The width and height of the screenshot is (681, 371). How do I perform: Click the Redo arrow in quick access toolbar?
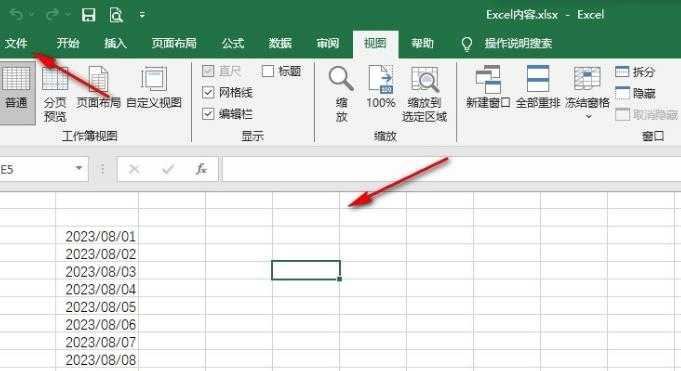tap(53, 15)
